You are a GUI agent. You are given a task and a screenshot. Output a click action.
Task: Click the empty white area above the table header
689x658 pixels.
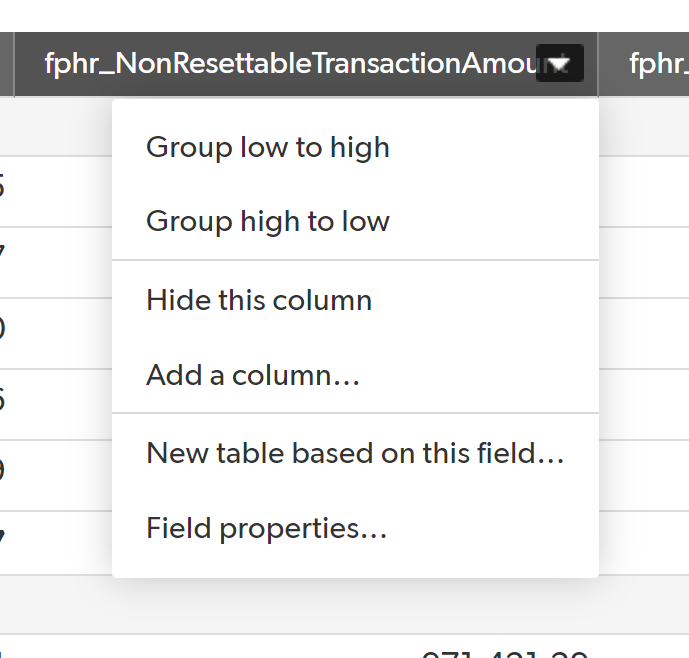coord(344,16)
